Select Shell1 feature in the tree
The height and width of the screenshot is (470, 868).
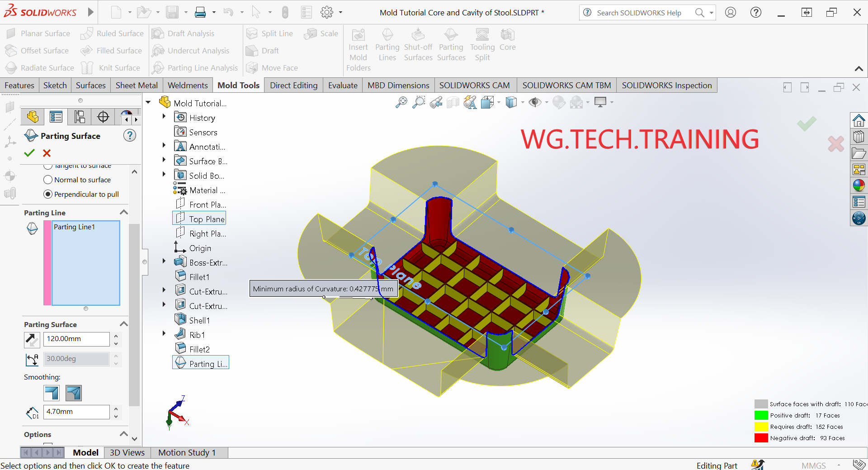193,320
